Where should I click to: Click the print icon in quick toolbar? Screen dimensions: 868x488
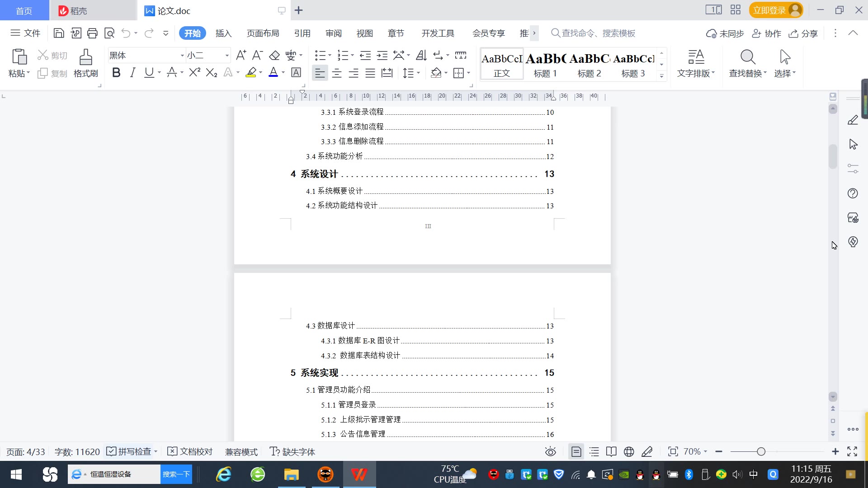[x=93, y=33]
